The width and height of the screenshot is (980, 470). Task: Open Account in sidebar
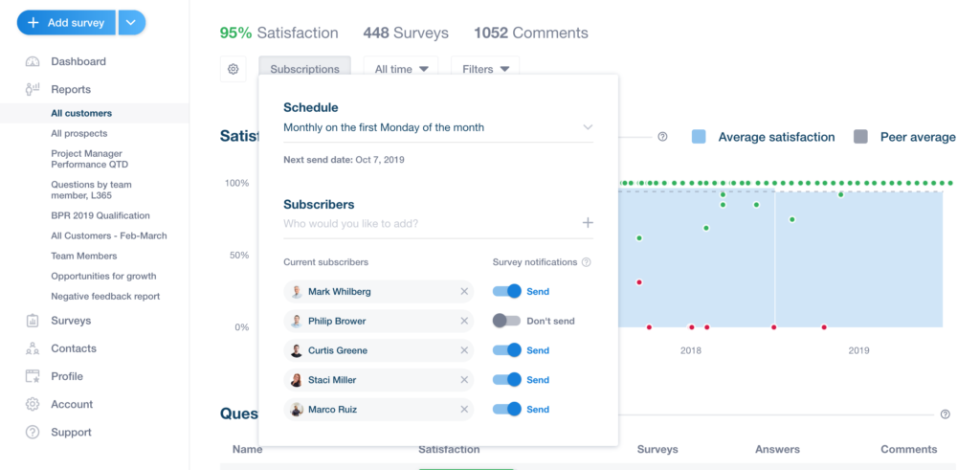point(72,404)
